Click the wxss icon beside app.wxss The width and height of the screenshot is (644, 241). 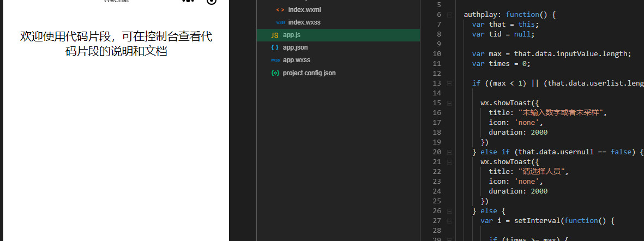click(275, 61)
